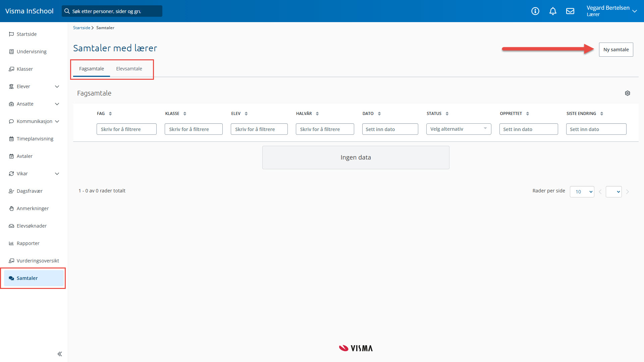Select the Fagsamtale tab
644x362 pixels.
point(92,69)
